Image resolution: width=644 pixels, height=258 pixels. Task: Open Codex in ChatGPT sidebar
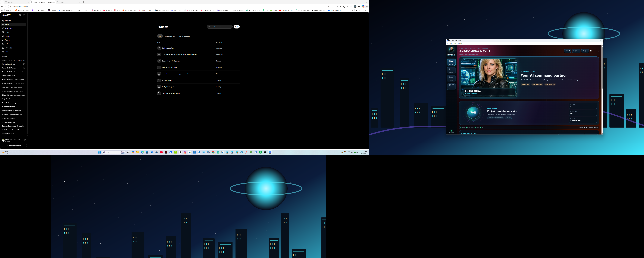pyautogui.click(x=14, y=44)
